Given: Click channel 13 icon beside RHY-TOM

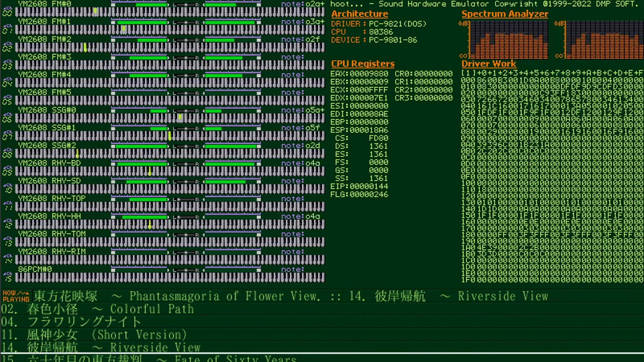Looking at the screenshot, I should point(7,242).
